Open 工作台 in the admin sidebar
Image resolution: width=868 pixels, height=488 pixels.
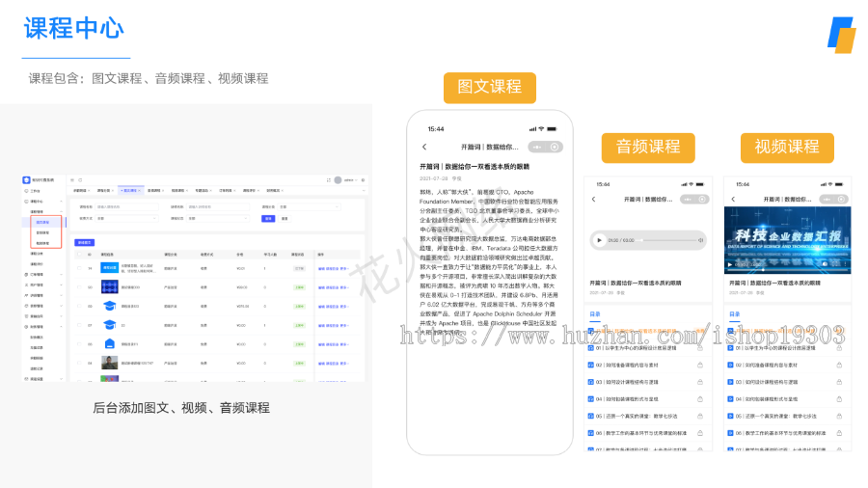coord(35,191)
